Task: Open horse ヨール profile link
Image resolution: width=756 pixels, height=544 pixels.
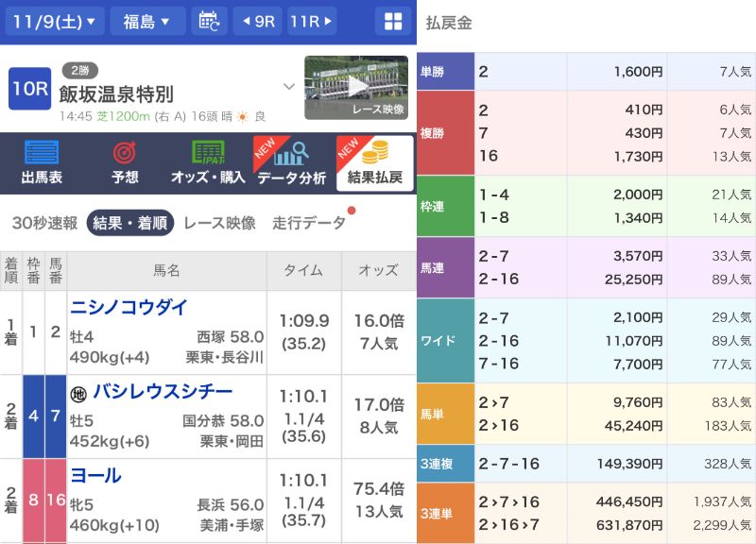Action: point(95,476)
